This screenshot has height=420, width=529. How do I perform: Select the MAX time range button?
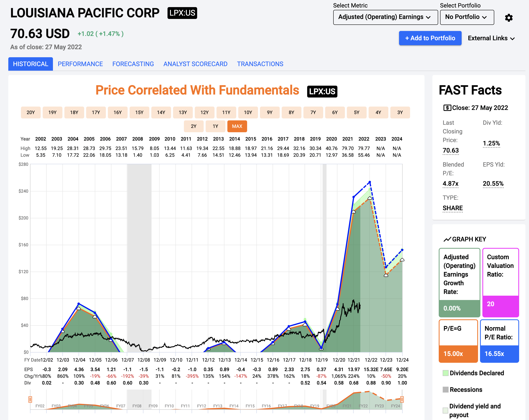[x=237, y=126]
